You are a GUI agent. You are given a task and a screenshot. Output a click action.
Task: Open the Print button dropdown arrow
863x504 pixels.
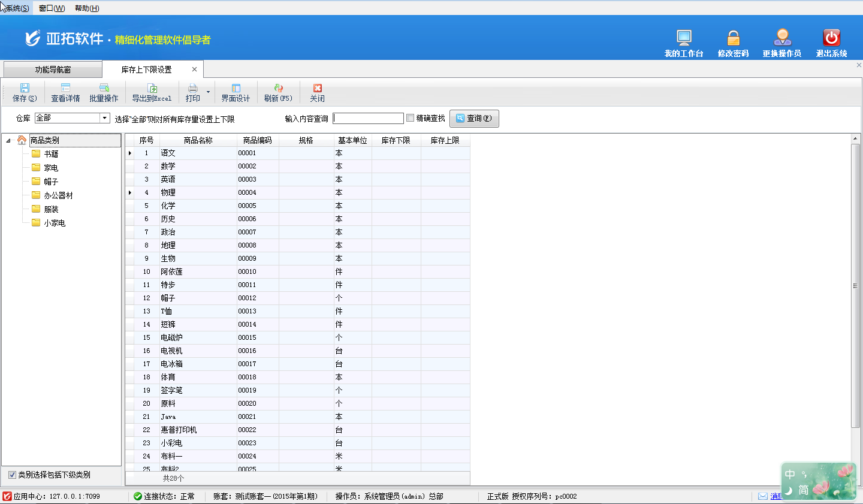(208, 92)
